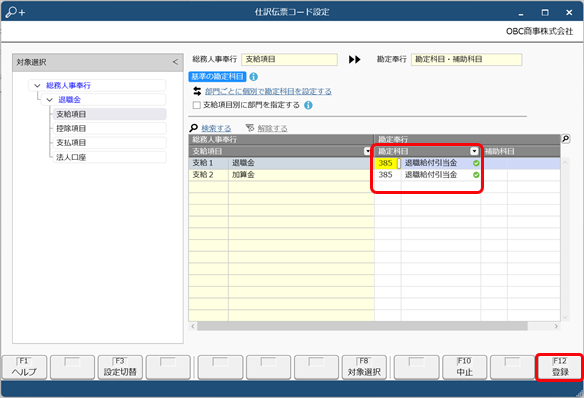Click the info icon beside 基準の勘定科目
The width and height of the screenshot is (584, 398).
pyautogui.click(x=254, y=77)
